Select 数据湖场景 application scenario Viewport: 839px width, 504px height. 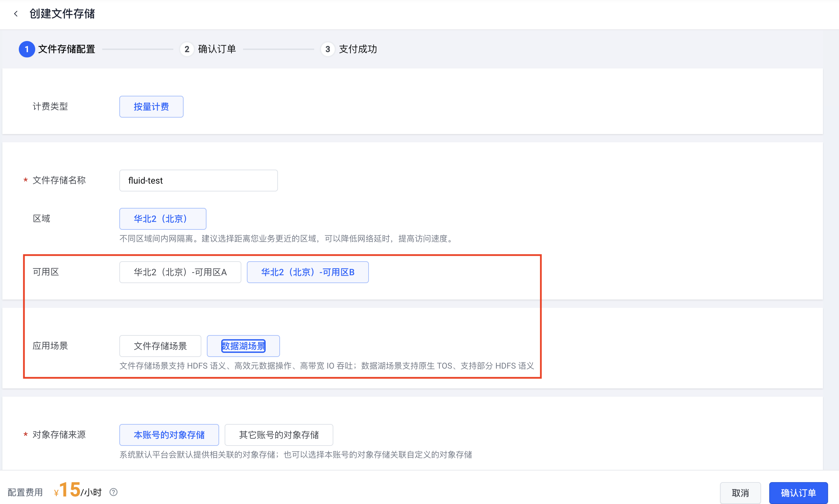(243, 346)
